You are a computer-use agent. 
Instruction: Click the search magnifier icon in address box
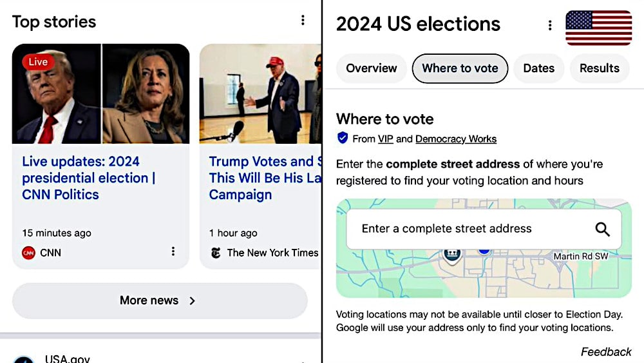pyautogui.click(x=602, y=229)
